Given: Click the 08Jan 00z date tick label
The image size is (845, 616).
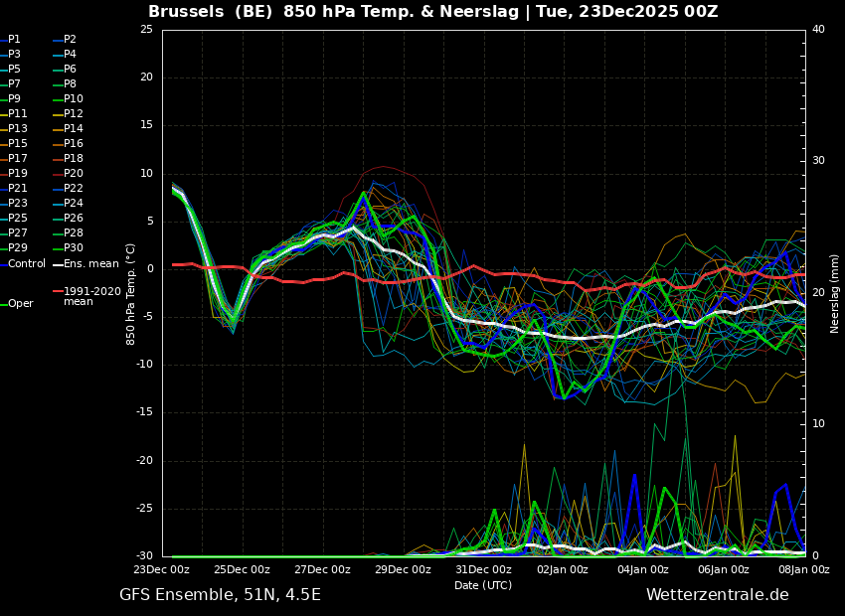Looking at the screenshot, I should [801, 569].
